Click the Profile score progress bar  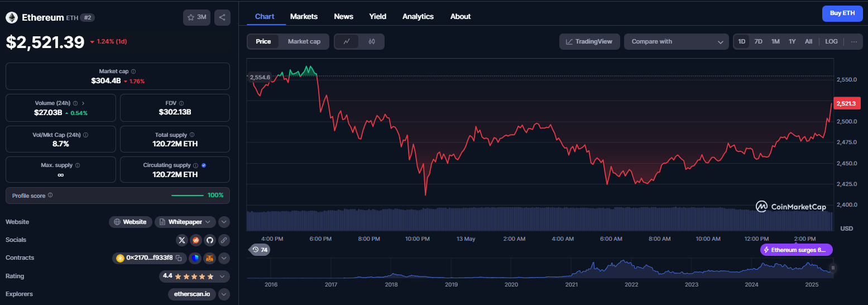[188, 196]
